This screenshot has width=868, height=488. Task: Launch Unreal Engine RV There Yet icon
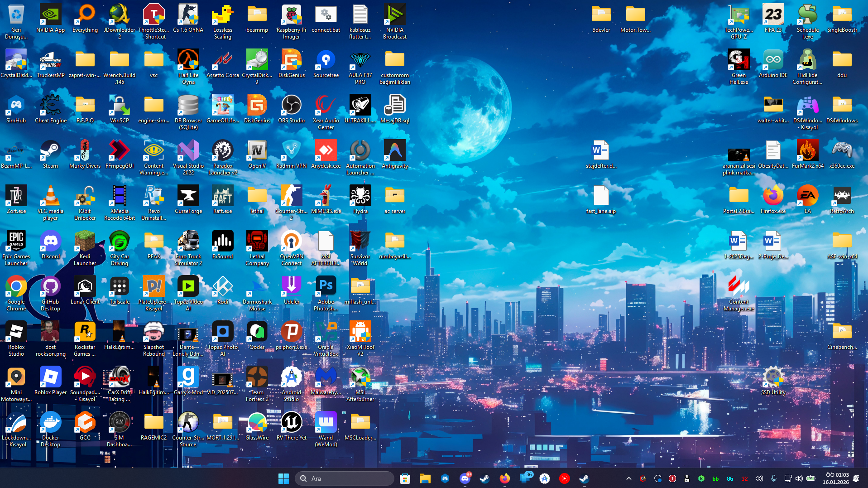(291, 426)
